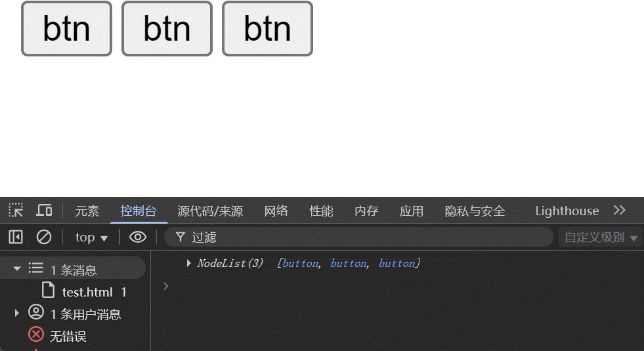Screen dimensions: 644x351
Task: Collapse the 1 条消息 group arrow
Action: (x=17, y=268)
